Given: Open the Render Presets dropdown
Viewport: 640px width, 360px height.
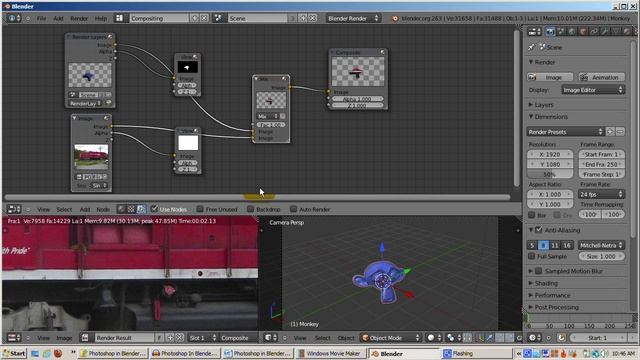Looking at the screenshot, I should pos(565,131).
